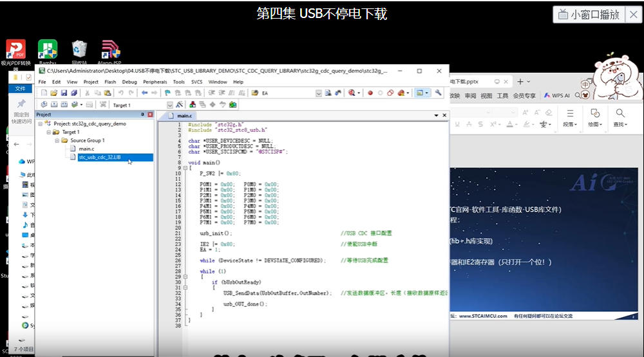Open WPS AI button
This screenshot has height=357, width=644.
pos(556,96)
